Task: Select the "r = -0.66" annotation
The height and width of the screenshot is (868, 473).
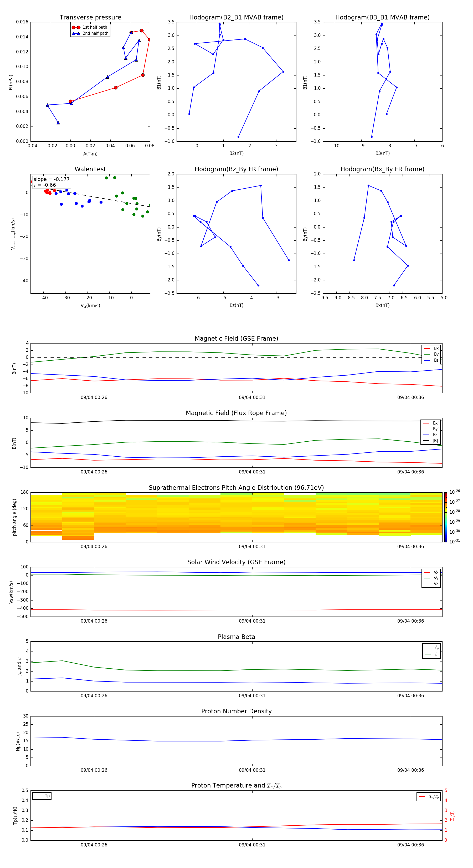Action: point(45,185)
